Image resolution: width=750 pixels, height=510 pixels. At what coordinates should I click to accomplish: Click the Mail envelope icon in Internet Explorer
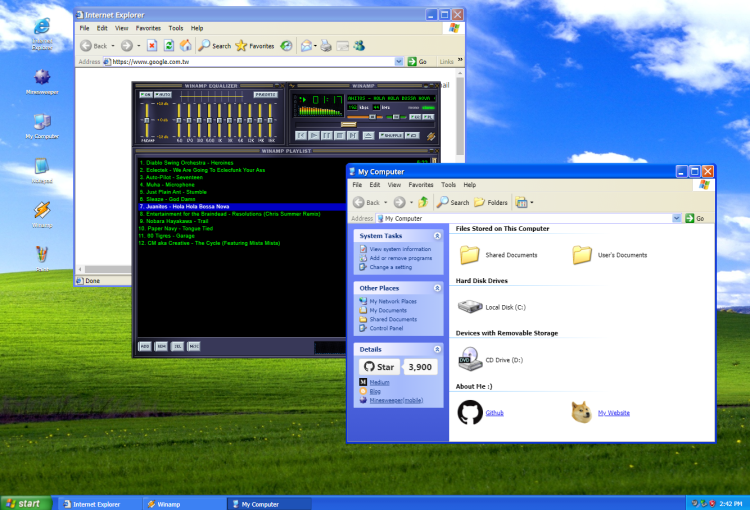tap(306, 45)
